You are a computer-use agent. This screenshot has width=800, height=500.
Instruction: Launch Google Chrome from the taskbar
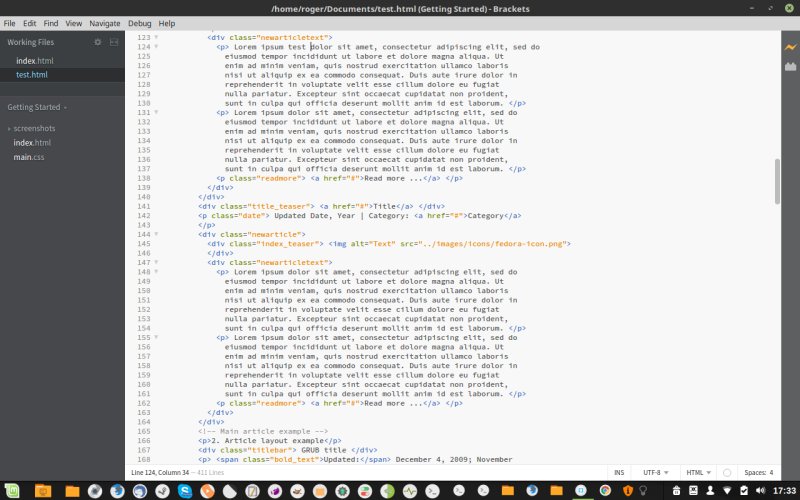pos(605,491)
